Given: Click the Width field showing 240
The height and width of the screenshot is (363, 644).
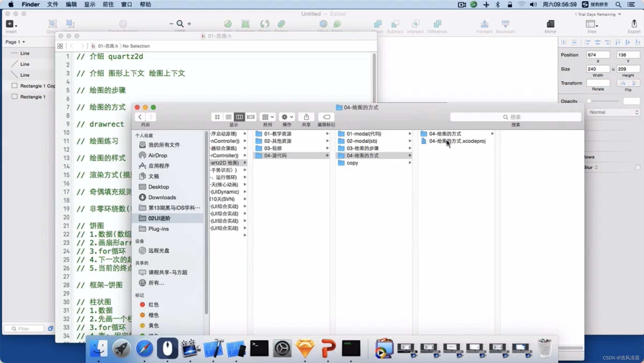Looking at the screenshot, I should (598, 69).
